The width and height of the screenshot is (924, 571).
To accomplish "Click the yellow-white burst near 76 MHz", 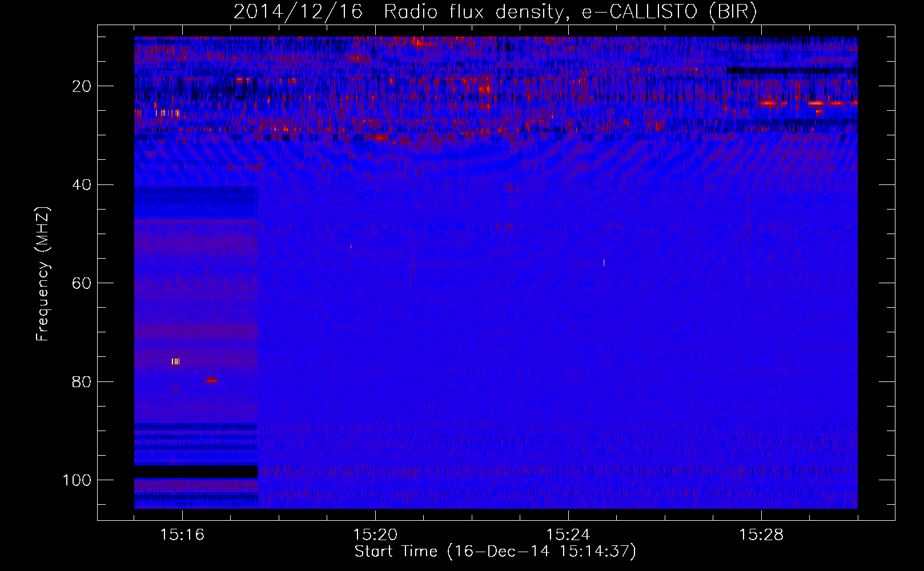I will pos(175,361).
